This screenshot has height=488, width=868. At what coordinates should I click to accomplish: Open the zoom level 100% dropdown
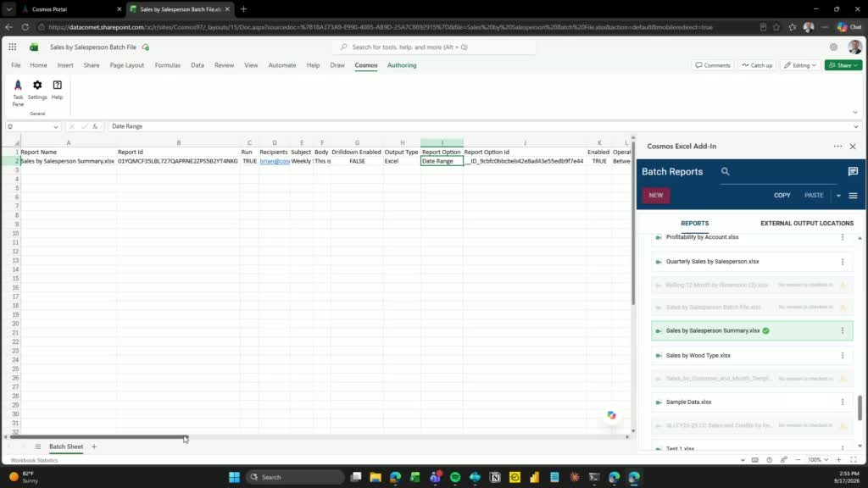tap(818, 460)
